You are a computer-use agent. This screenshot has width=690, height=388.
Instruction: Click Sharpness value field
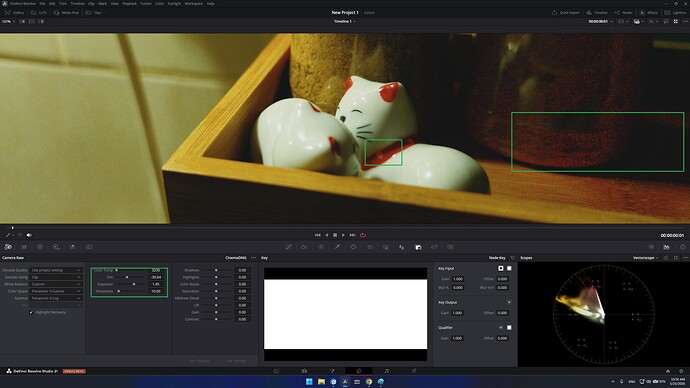156,291
